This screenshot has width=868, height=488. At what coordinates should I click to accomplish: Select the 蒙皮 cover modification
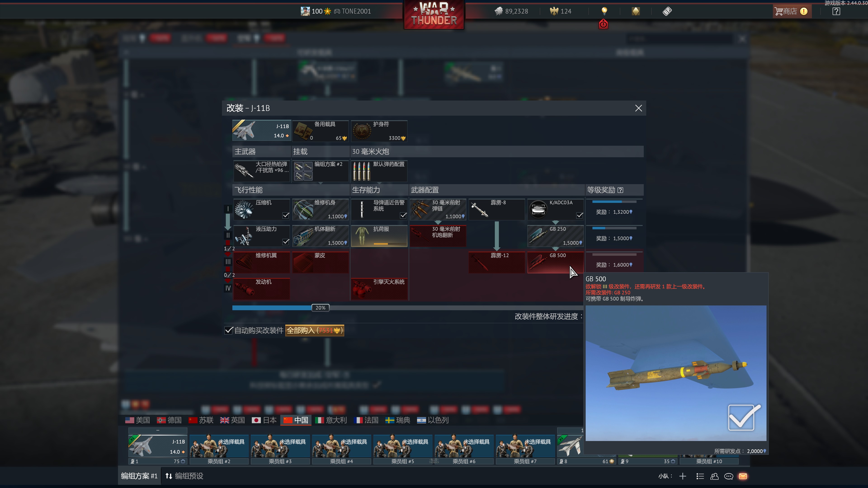(x=321, y=262)
